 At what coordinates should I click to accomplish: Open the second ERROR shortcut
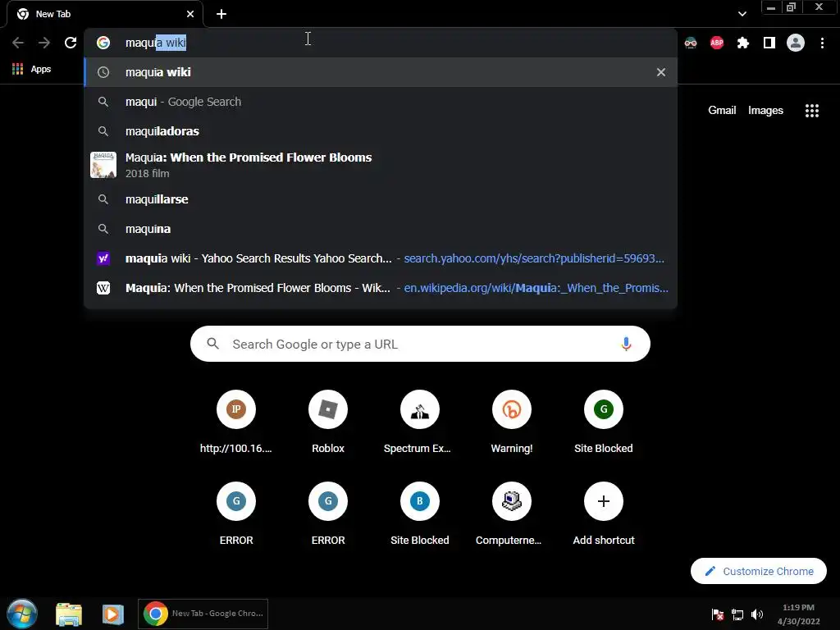(x=328, y=514)
